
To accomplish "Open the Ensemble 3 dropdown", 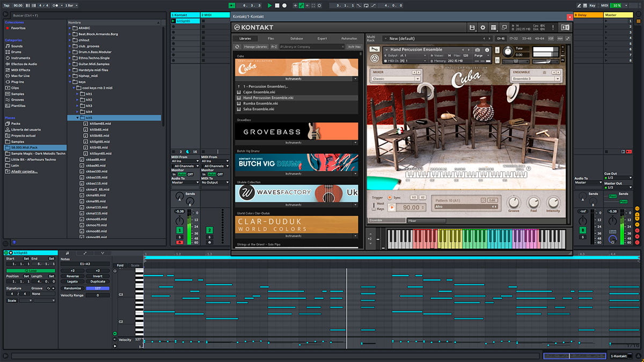I will (536, 79).
